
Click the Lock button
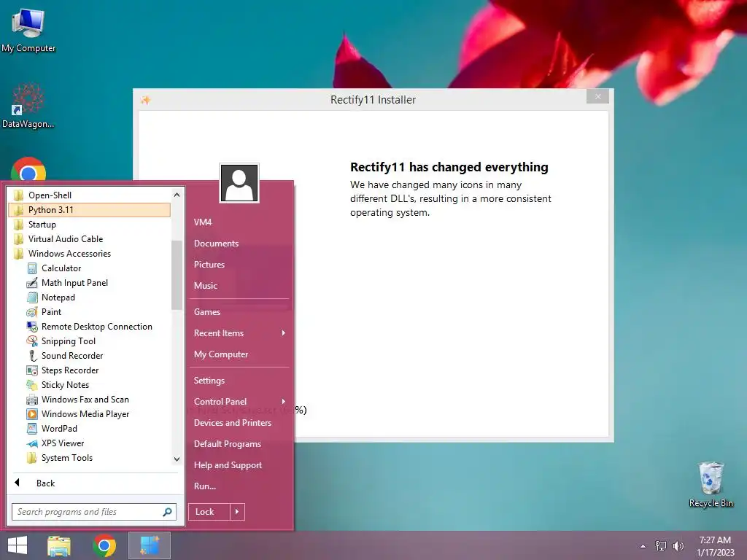click(209, 512)
